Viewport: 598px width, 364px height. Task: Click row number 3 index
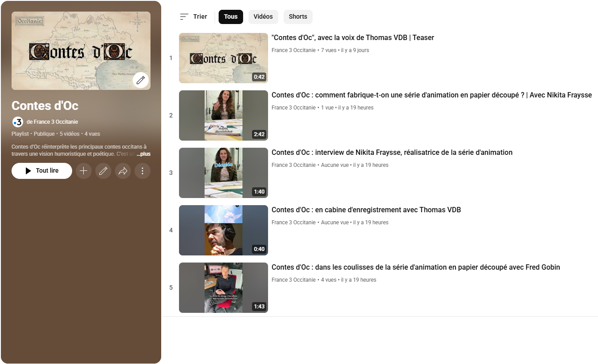tap(171, 173)
